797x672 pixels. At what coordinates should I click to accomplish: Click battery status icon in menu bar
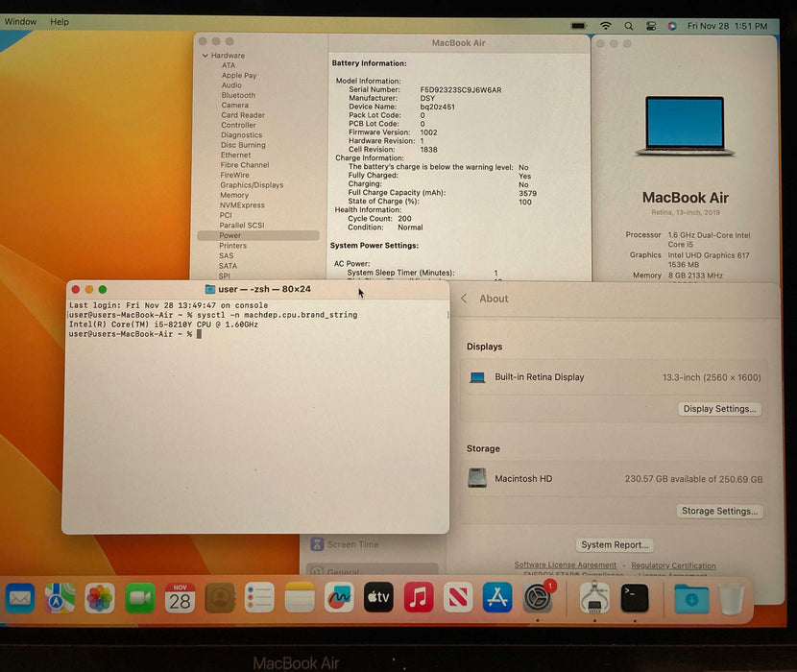pos(579,25)
